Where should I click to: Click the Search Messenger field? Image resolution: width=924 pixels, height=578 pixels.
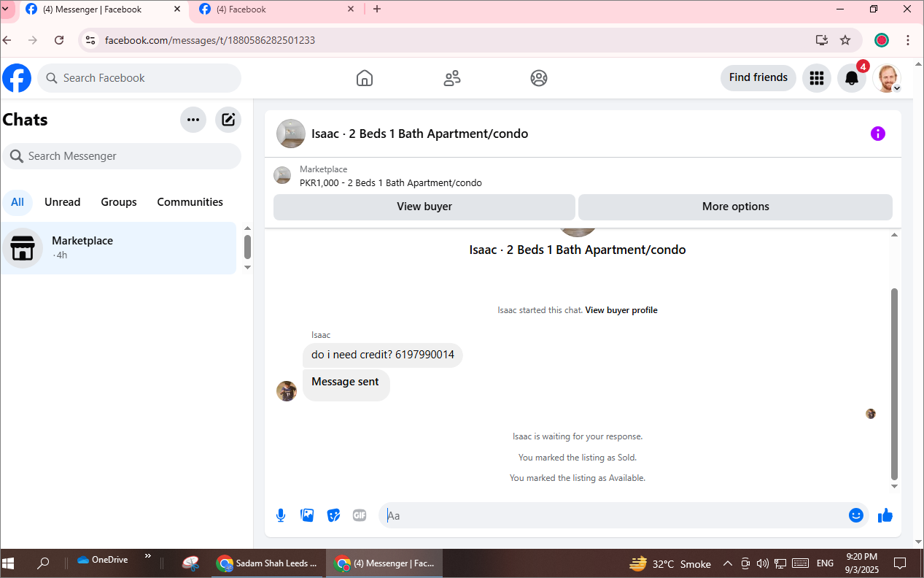click(x=122, y=156)
